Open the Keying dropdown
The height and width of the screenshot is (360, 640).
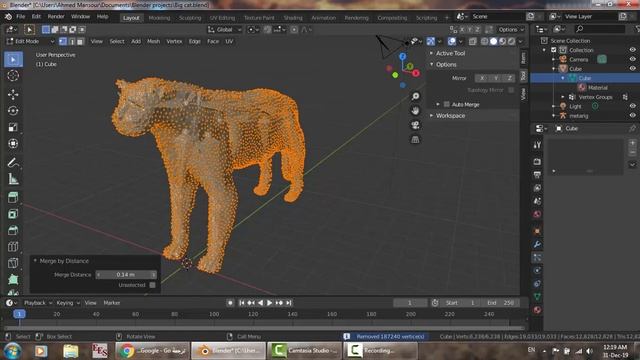tap(68, 303)
